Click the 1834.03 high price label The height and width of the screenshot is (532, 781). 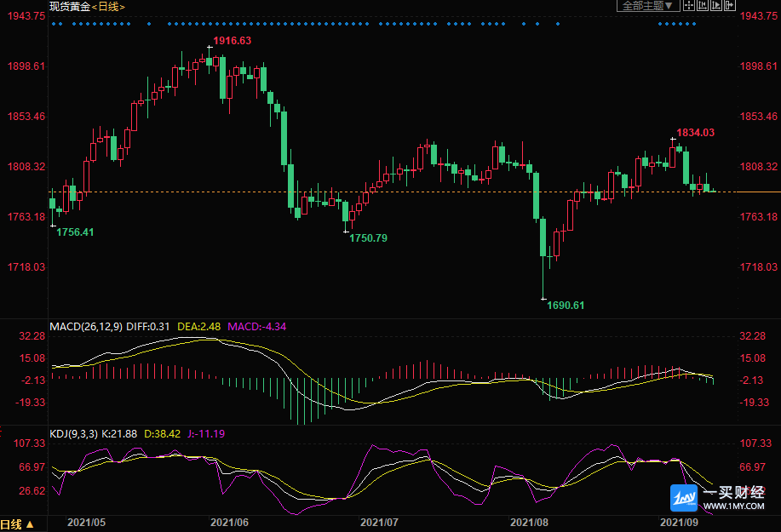(x=695, y=133)
